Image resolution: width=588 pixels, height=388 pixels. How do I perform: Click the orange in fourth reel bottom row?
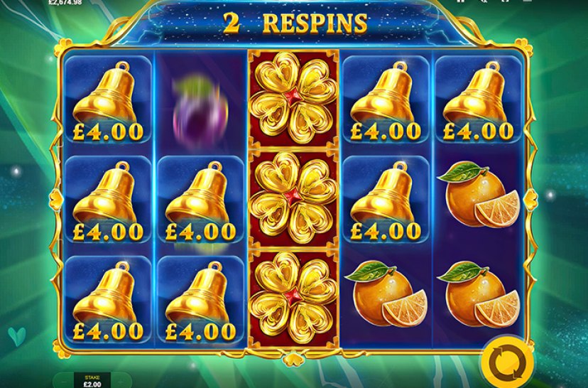pyautogui.click(x=386, y=295)
